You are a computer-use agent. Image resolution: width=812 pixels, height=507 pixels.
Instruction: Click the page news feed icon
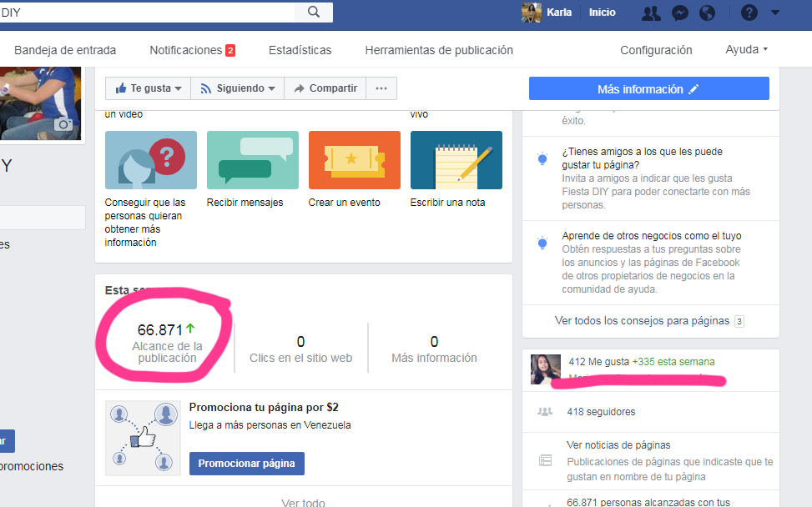click(545, 460)
